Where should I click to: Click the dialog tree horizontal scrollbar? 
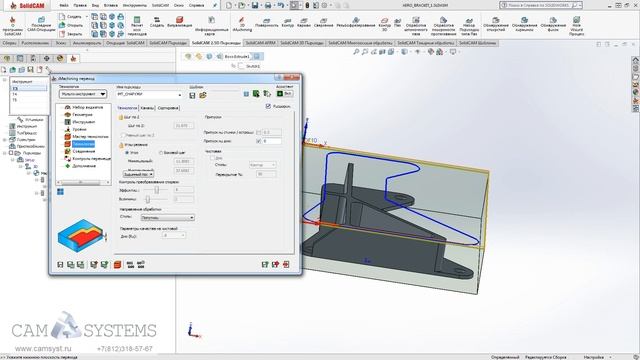click(x=83, y=182)
